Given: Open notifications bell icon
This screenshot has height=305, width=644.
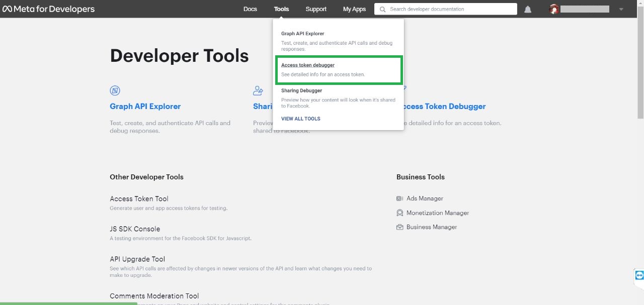Looking at the screenshot, I should [528, 10].
